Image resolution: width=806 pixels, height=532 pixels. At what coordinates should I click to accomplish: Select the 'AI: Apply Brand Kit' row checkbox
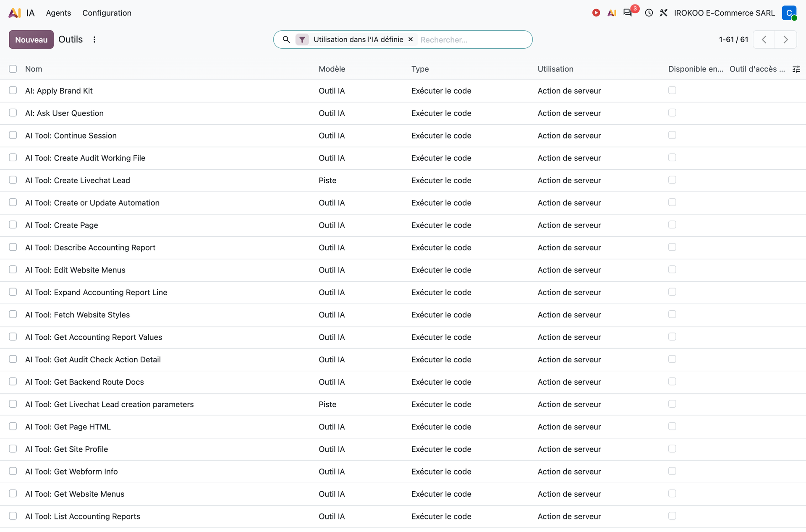[x=13, y=90]
